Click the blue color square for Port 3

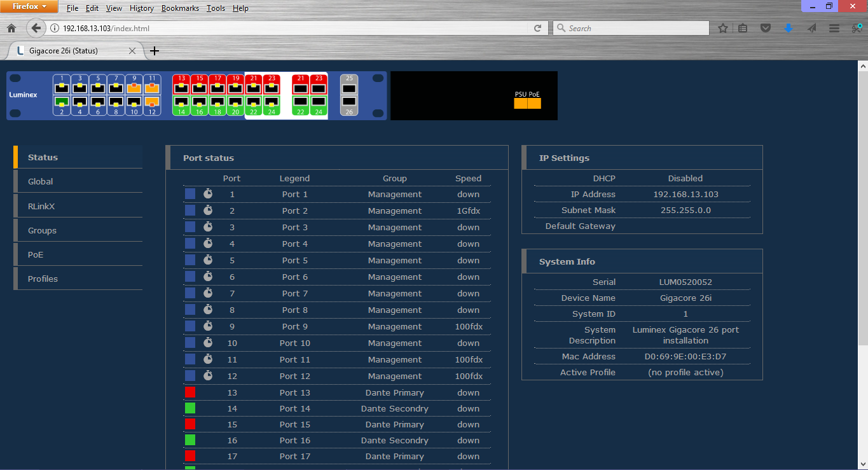(x=190, y=226)
